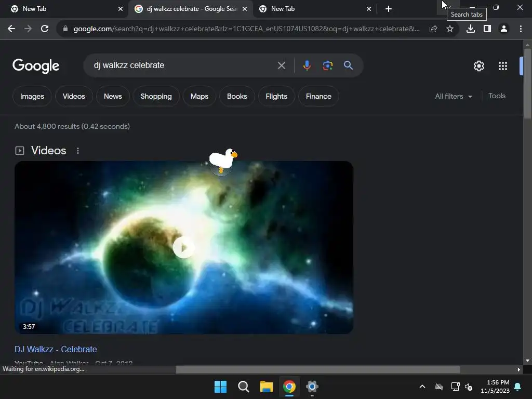
Task: Filter results by Images
Action: pos(32,96)
